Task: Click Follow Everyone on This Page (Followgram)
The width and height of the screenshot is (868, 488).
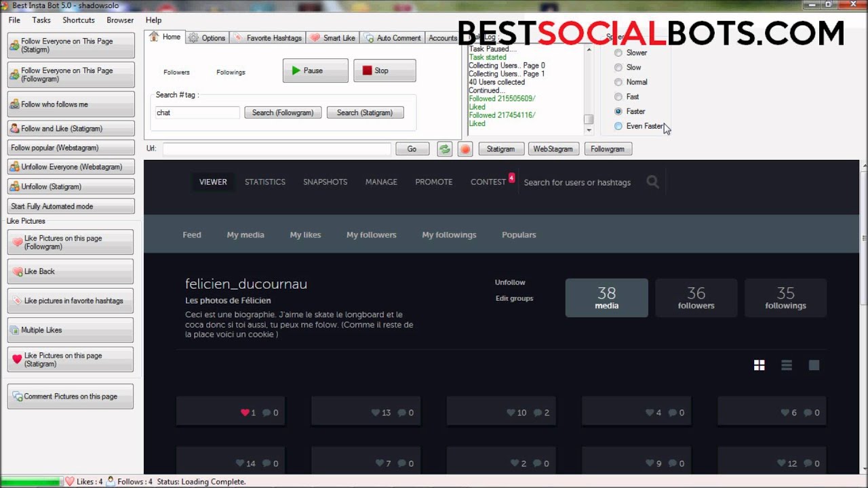Action: coord(71,75)
